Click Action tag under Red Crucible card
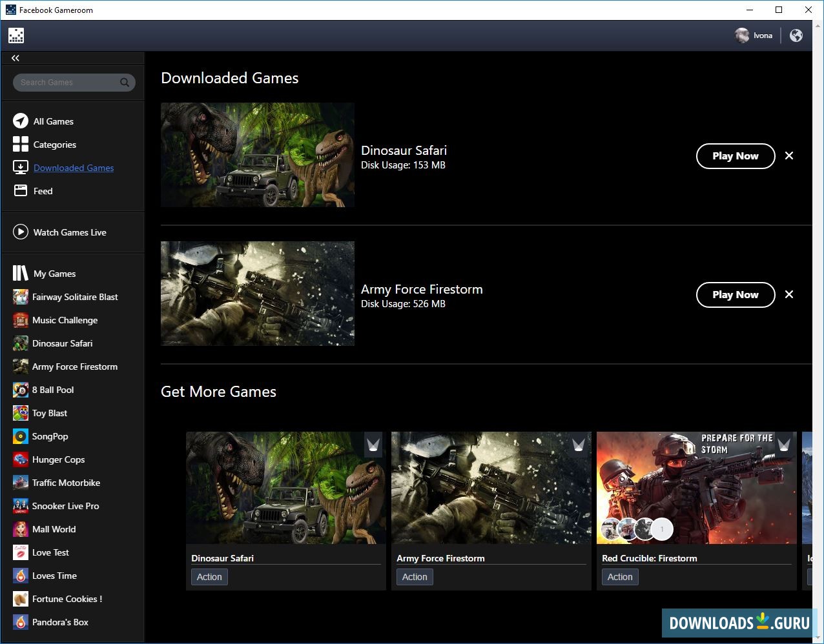This screenshot has width=824, height=644. click(x=620, y=577)
